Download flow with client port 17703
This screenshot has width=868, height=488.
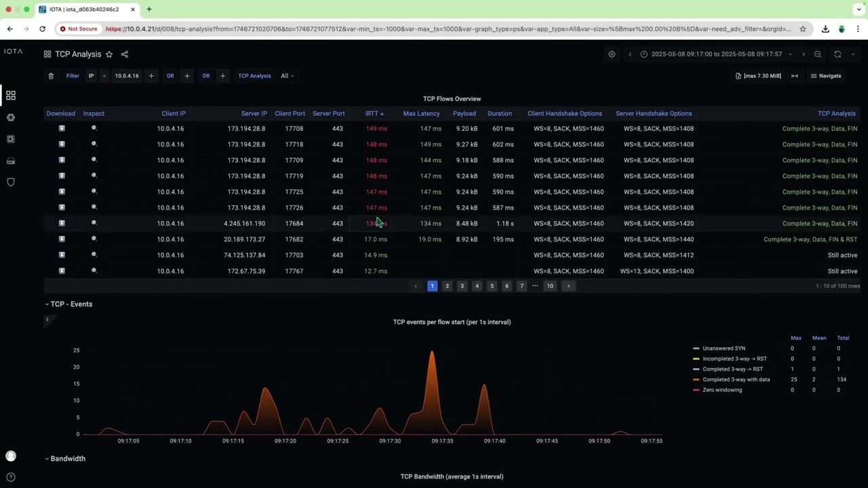point(62,255)
